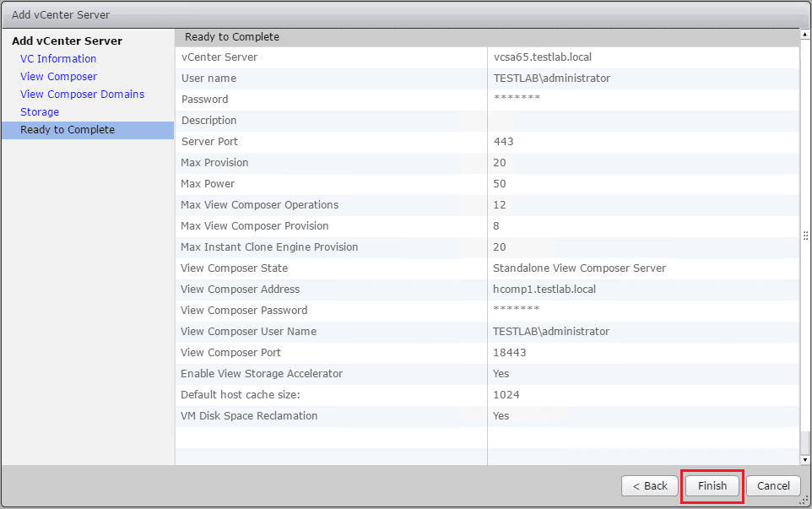The width and height of the screenshot is (812, 509).
Task: Click the scrollbar up arrow
Action: coord(804,36)
